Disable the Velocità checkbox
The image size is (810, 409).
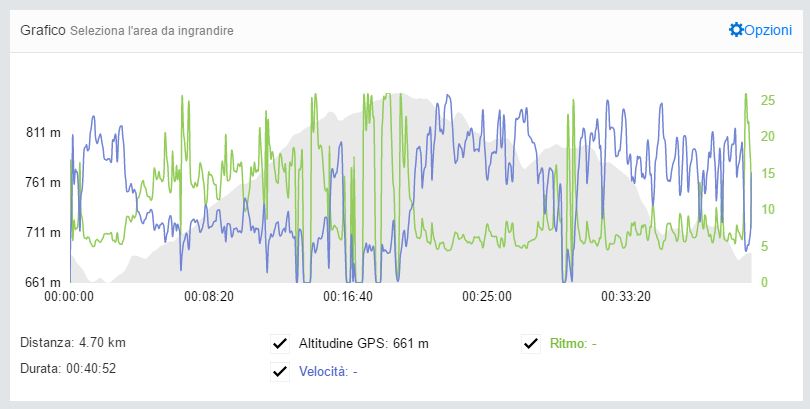(280, 372)
